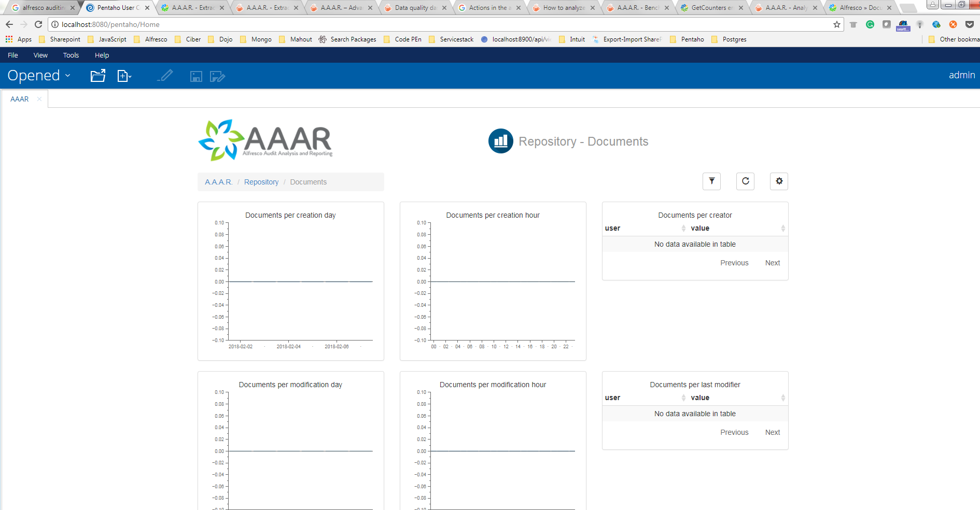
Task: Click Previous in Documents per creator table
Action: (x=734, y=263)
